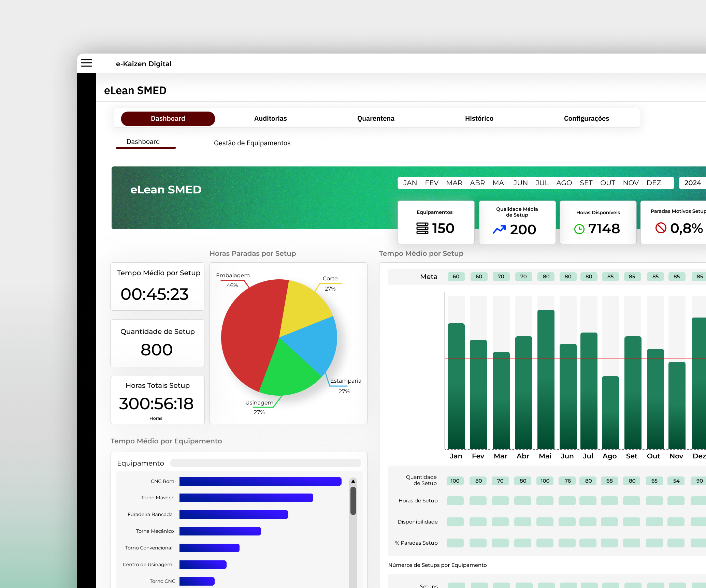Click the Dashboard main button

coord(168,118)
